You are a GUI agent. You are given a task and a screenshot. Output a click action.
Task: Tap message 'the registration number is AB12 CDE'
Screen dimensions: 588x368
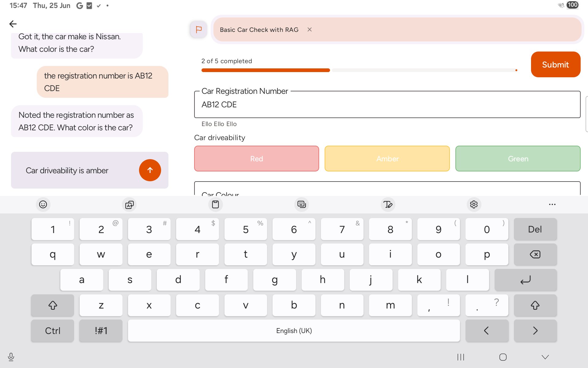click(x=103, y=82)
